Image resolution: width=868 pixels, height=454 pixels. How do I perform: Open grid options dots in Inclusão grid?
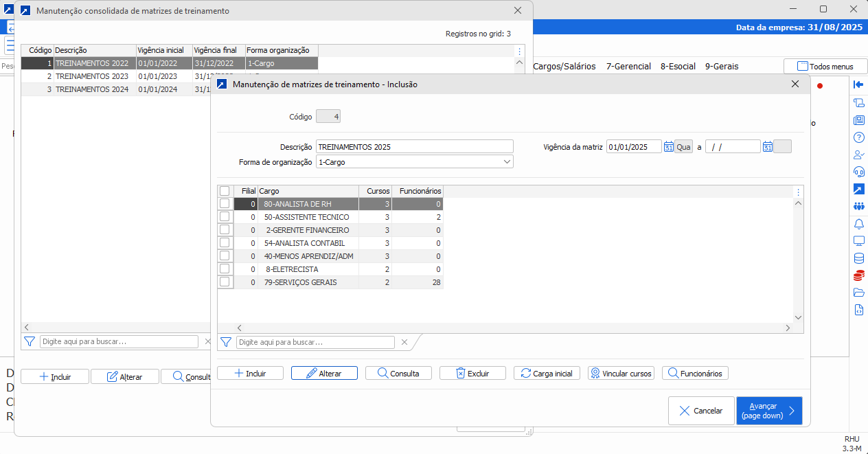(798, 192)
